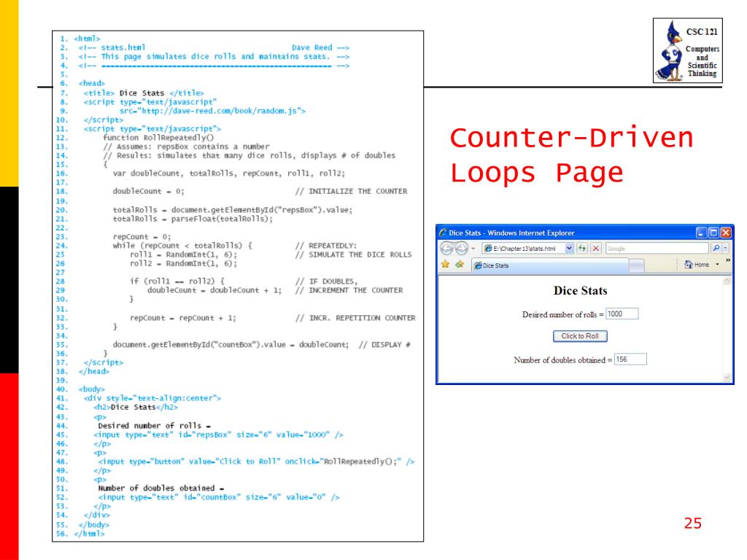Expand the address bar dropdown arrow
Image resolution: width=747 pixels, height=560 pixels.
click(569, 248)
